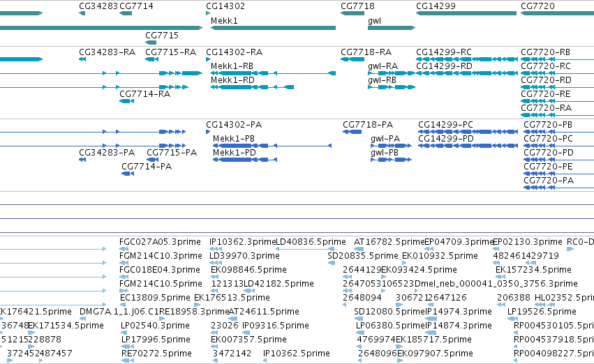Select the RE70272.5prime EST label
Image resolution: width=594 pixels, height=364 pixels.
point(156,354)
